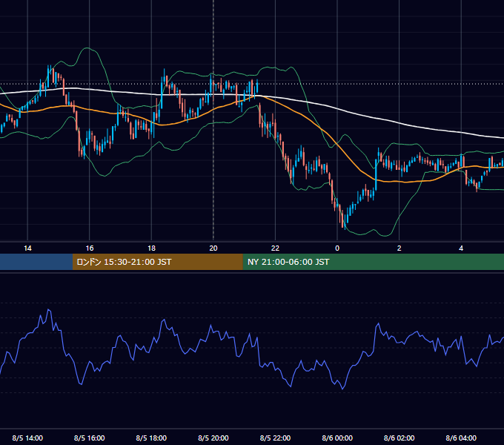The width and height of the screenshot is (504, 445).
Task: Click the 2 hour label on price chart axis
Action: (x=399, y=248)
